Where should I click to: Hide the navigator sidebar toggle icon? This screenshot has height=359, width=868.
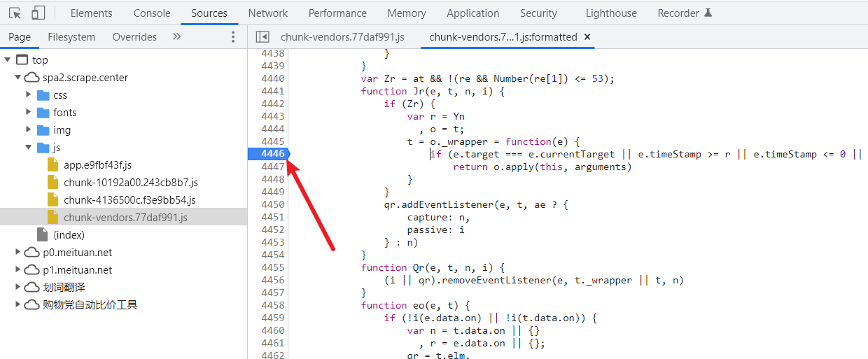coord(262,37)
